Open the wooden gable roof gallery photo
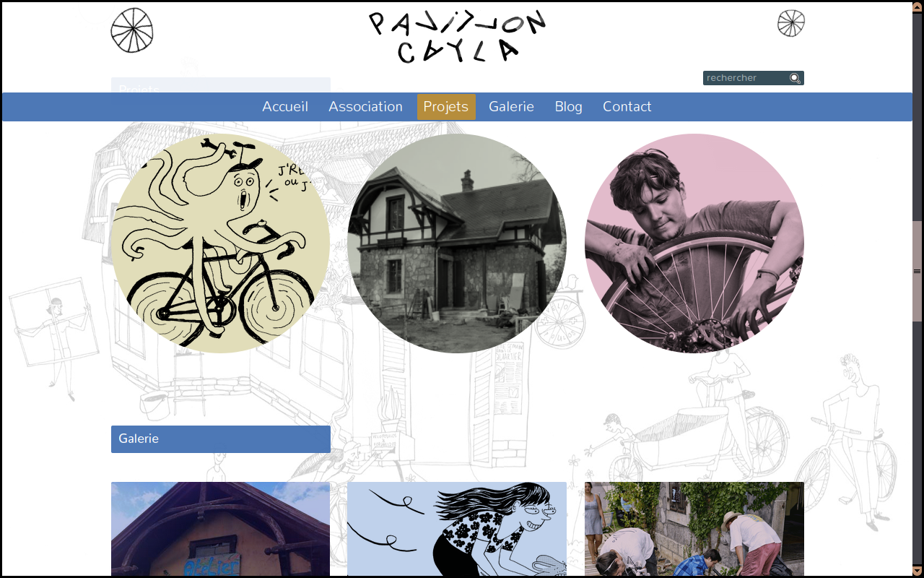Image resolution: width=924 pixels, height=578 pixels. coord(220,529)
